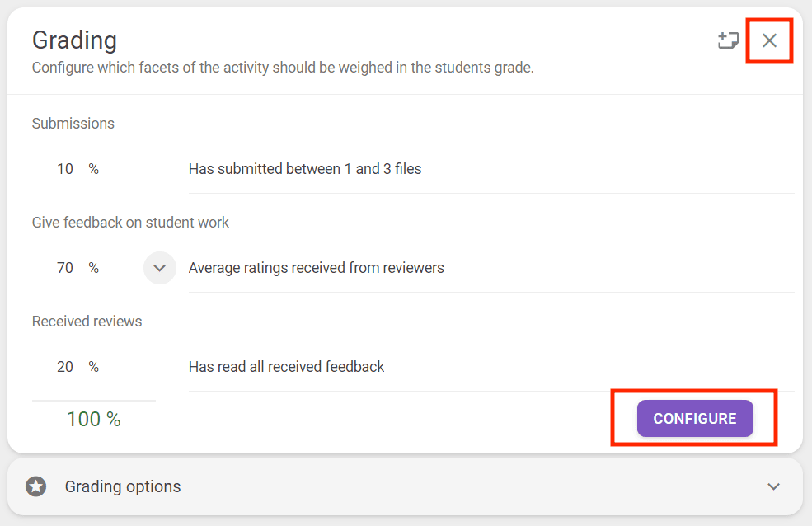
Task: Edit the Received reviews 20 percent field
Action: pyautogui.click(x=65, y=367)
